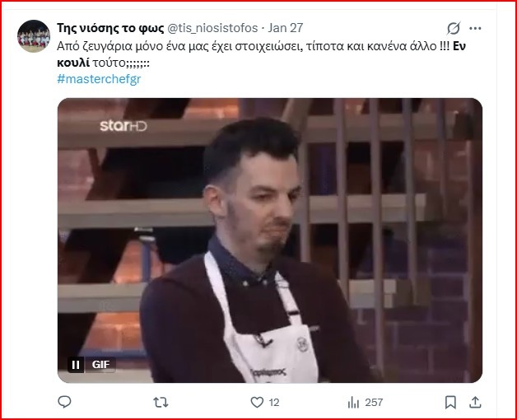Screen dimensions: 517x420
Task: Repost this tweet with the retweet icon
Action: tap(161, 402)
